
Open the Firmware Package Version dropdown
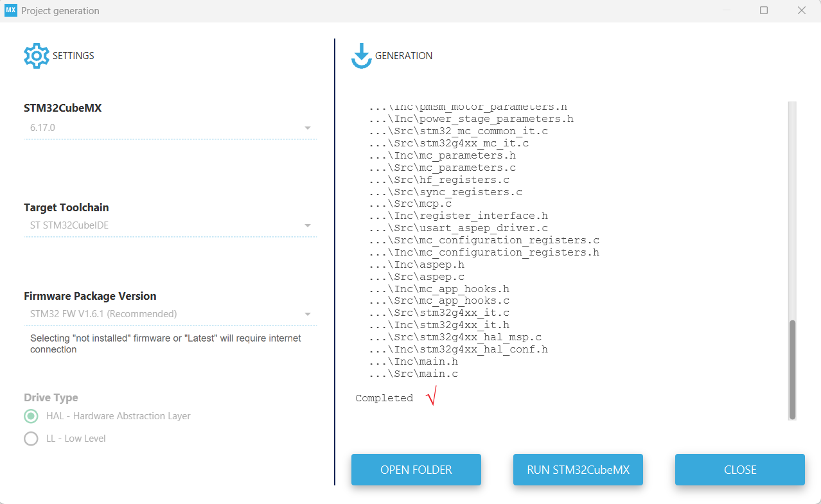(170, 314)
